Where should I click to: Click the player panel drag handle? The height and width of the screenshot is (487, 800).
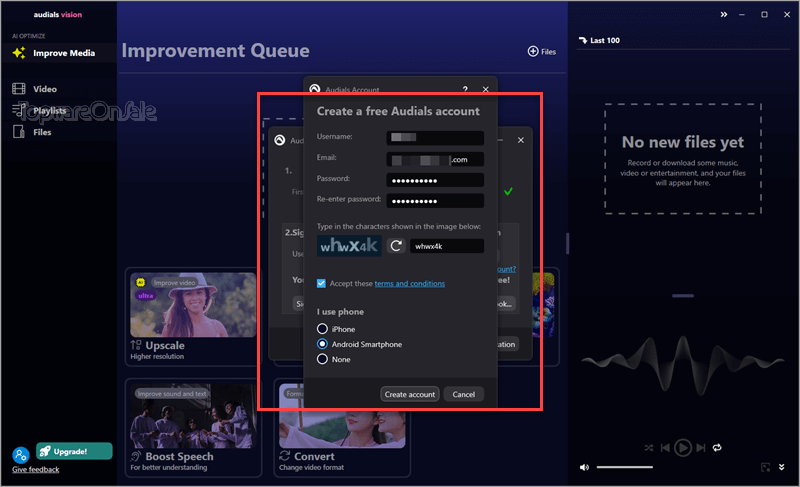pyautogui.click(x=683, y=296)
